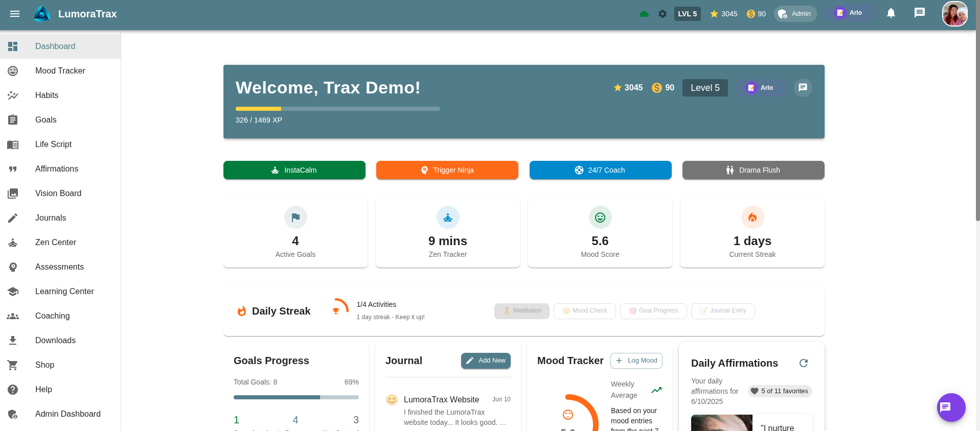Click Add New journal button

(485, 361)
